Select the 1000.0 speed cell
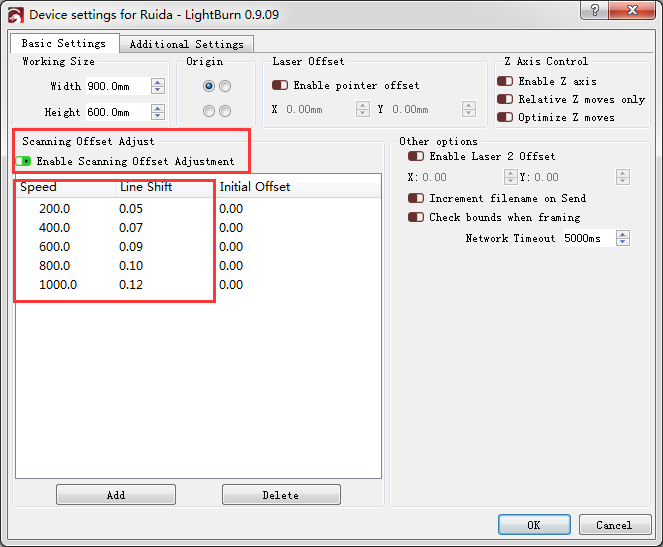 58,285
